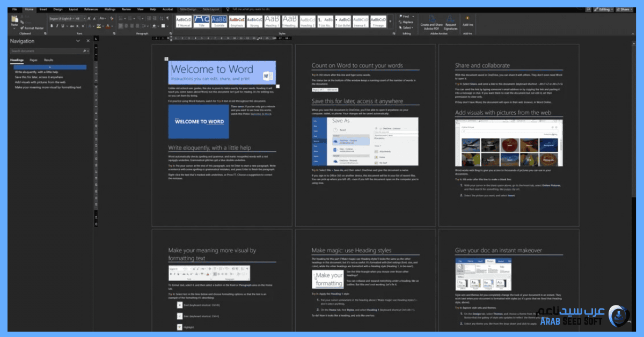Apply the Normal style
The width and height of the screenshot is (644, 337).
coord(184,21)
